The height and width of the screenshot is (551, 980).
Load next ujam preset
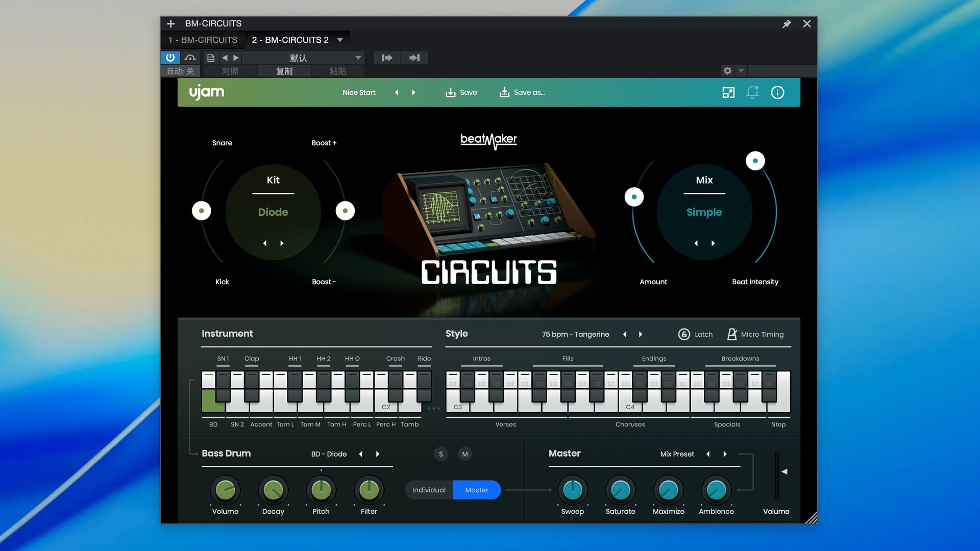pyautogui.click(x=413, y=92)
